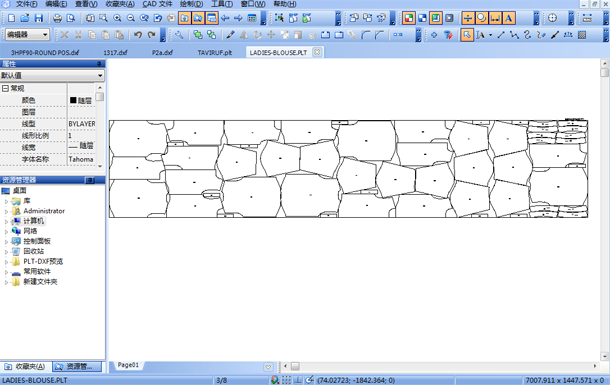
Task: Open the Explorer bottom panel tab
Action: [77, 367]
